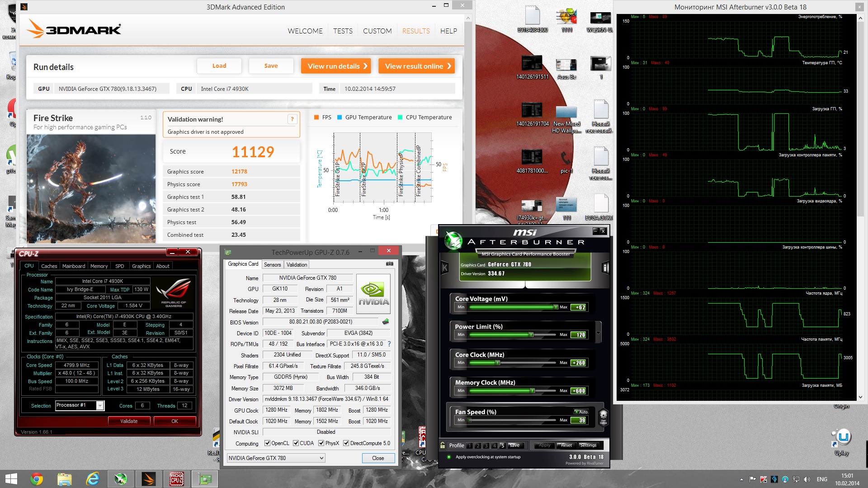This screenshot has width=868, height=488.
Task: Click the Core Clock slider track
Action: [x=513, y=363]
